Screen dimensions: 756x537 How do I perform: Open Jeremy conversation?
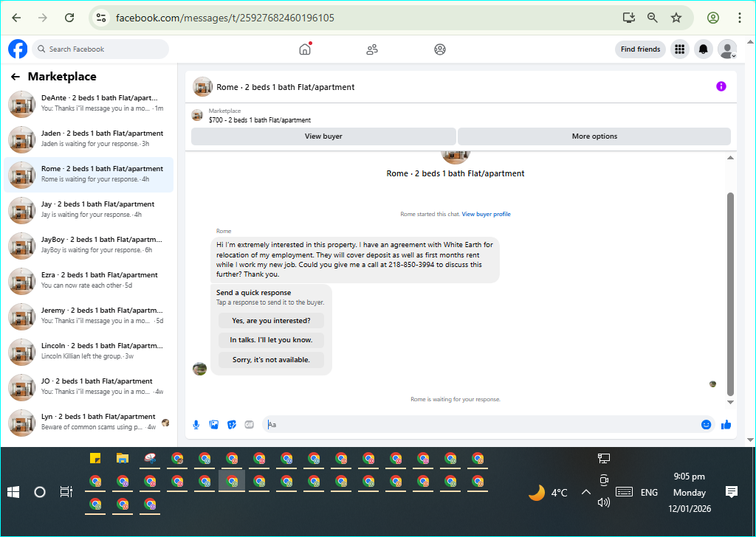(x=89, y=316)
